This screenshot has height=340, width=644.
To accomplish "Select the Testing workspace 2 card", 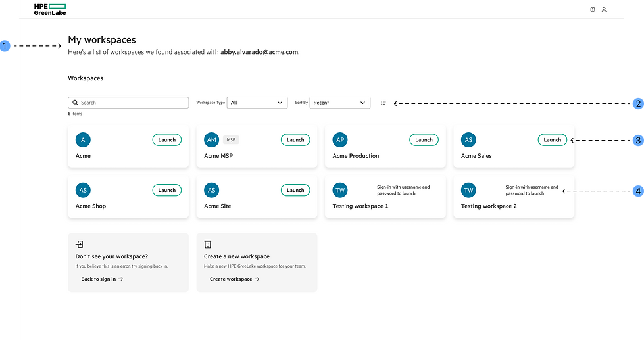I will tap(514, 197).
